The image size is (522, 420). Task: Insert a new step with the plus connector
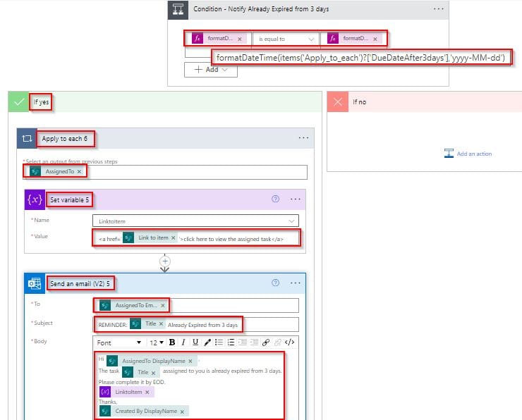coord(165,261)
